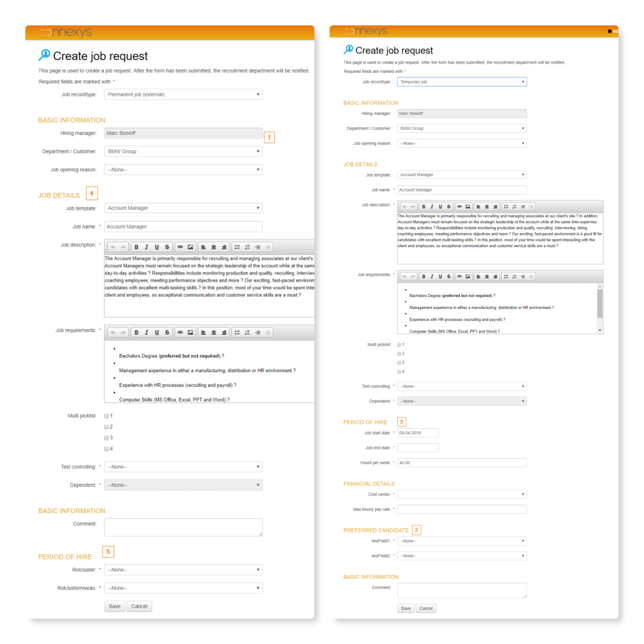Open Test controlling dropdown in Permanent job form
Viewport: 644px width, 644px height.
(x=183, y=467)
